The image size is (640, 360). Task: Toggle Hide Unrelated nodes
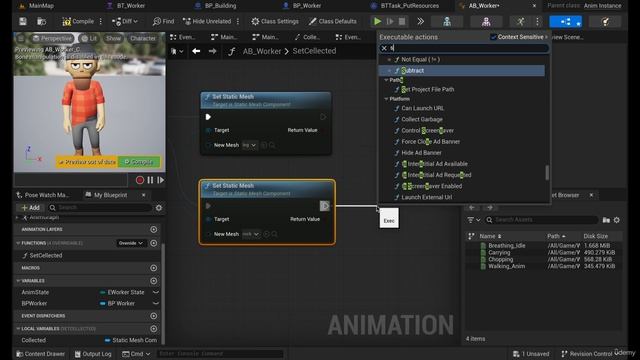(207, 21)
